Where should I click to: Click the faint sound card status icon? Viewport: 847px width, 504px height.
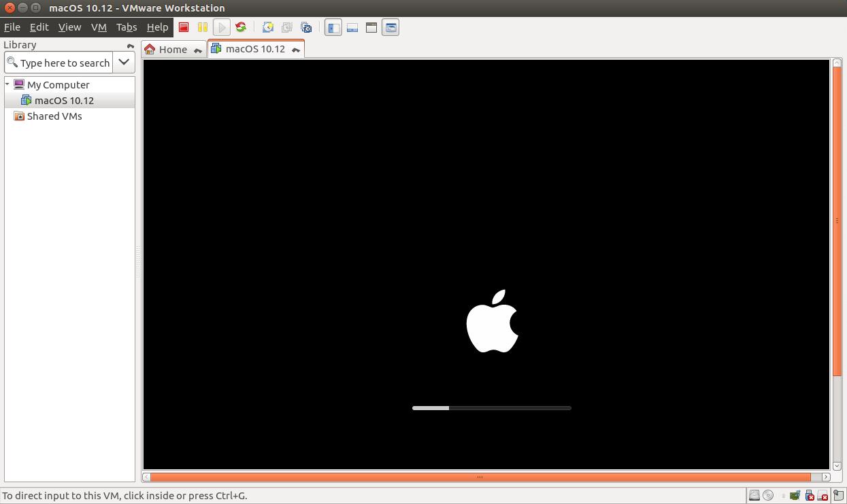(783, 495)
